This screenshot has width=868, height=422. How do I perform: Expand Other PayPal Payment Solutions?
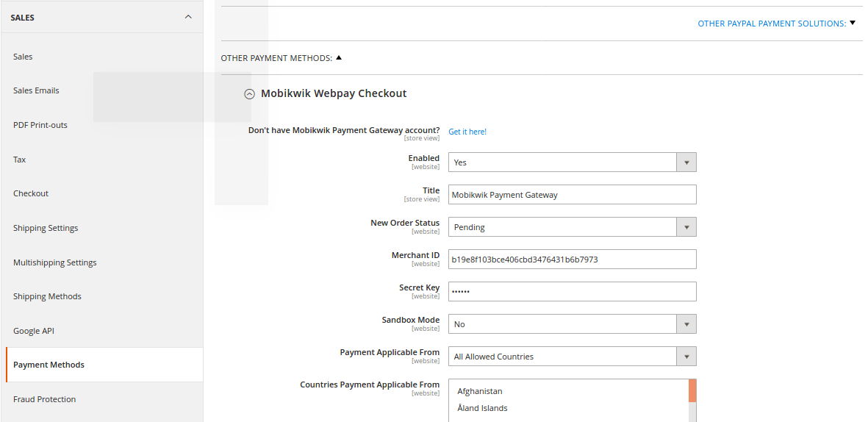(776, 24)
